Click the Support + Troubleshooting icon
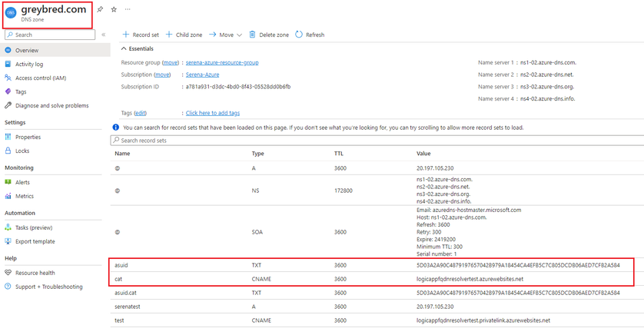 coord(8,287)
